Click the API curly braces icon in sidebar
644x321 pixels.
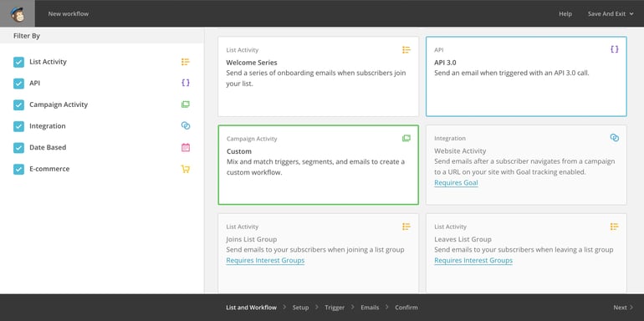pyautogui.click(x=185, y=83)
